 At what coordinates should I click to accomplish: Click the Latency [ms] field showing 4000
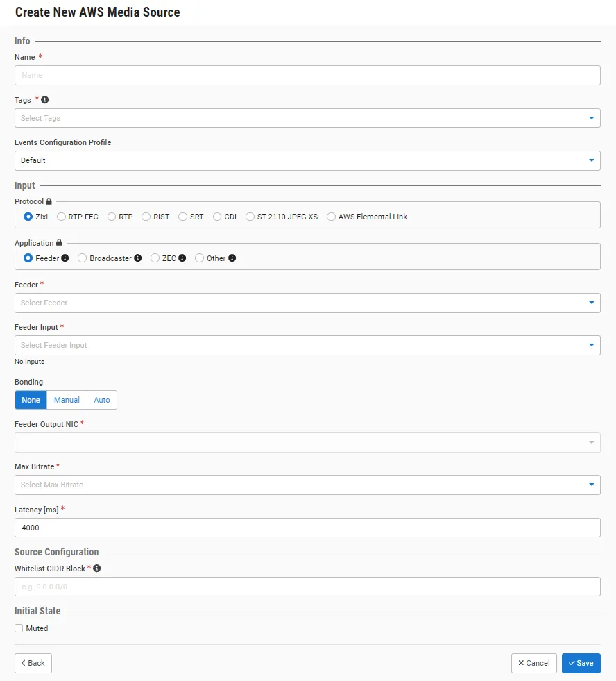tap(307, 528)
